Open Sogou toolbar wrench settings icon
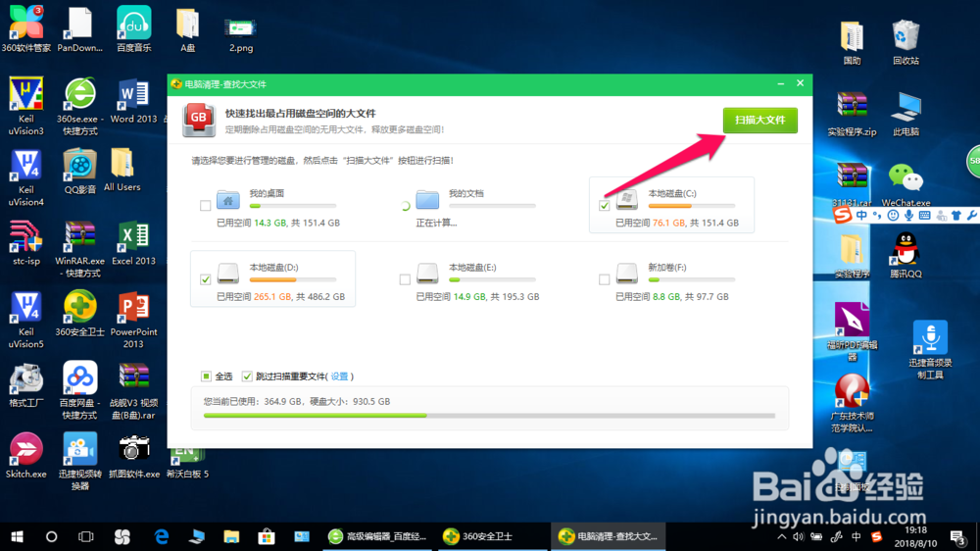This screenshot has width=980, height=551. click(971, 215)
